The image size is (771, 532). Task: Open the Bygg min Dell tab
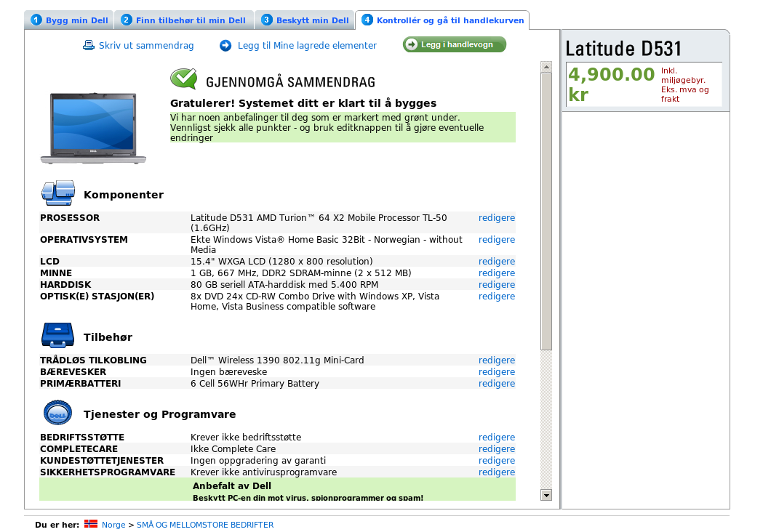(69, 20)
